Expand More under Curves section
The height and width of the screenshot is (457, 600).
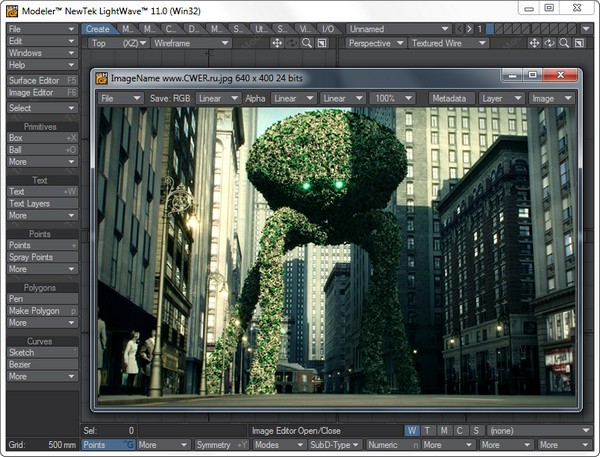click(x=42, y=376)
